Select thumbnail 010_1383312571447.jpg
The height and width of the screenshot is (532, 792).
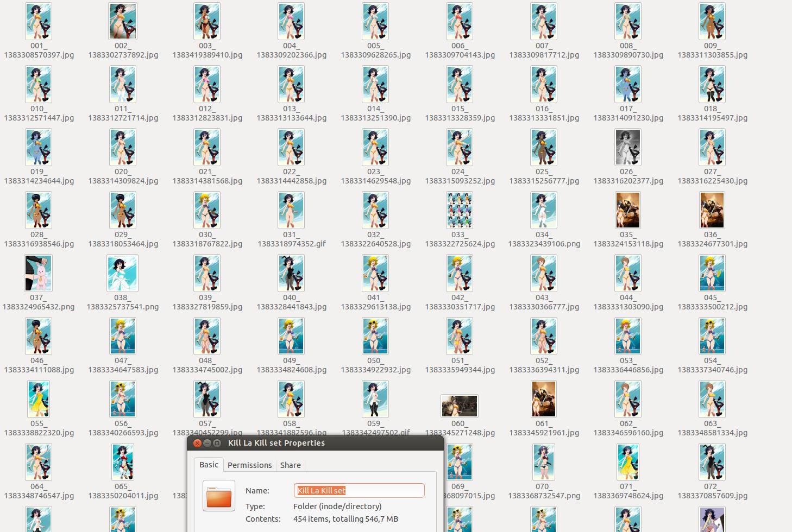pos(39,84)
